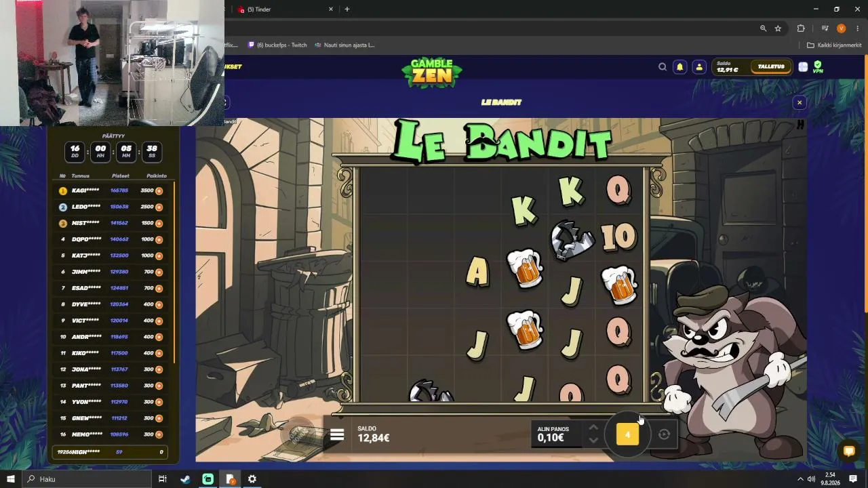Open Steam from the taskbar
The image size is (868, 488).
(185, 479)
